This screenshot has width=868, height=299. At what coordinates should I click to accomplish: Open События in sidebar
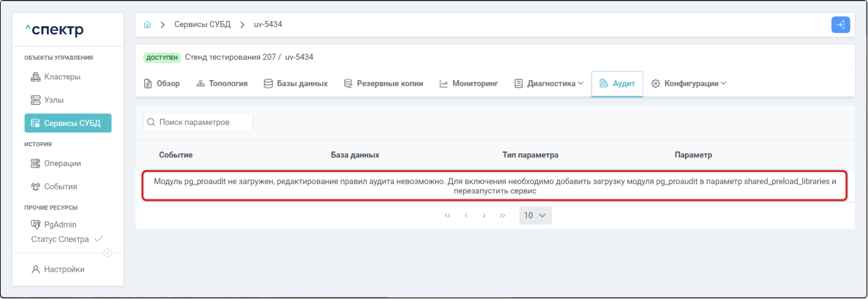(60, 186)
